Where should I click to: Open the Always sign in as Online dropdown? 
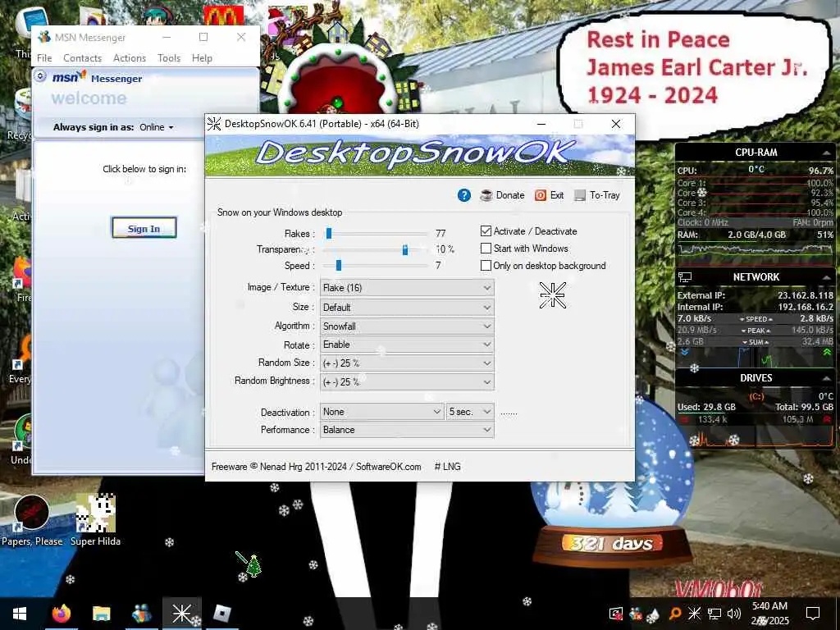pos(157,127)
